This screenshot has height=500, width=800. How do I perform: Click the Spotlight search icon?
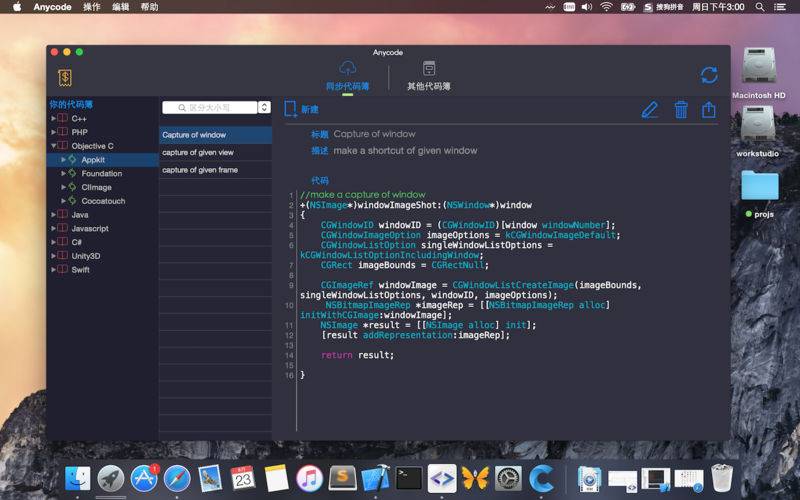pos(760,7)
